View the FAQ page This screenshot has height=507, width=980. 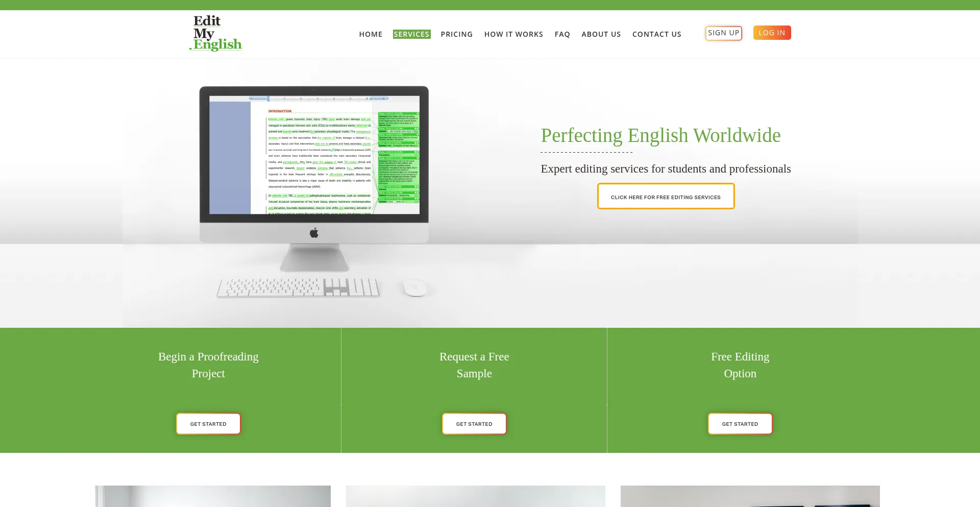point(562,34)
